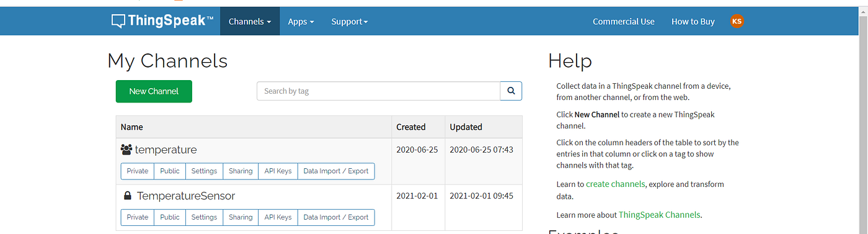
Task: Open the TemperatureSensor channel
Action: (x=185, y=196)
